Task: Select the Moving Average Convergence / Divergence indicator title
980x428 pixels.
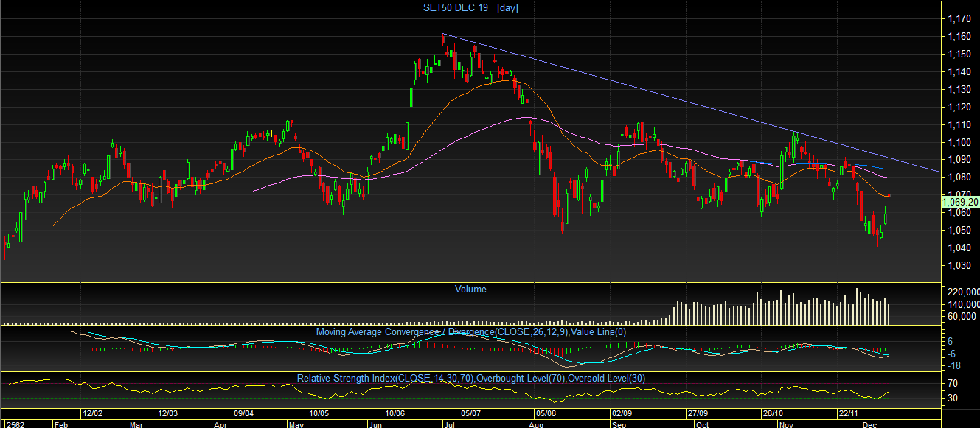Action: 470,332
